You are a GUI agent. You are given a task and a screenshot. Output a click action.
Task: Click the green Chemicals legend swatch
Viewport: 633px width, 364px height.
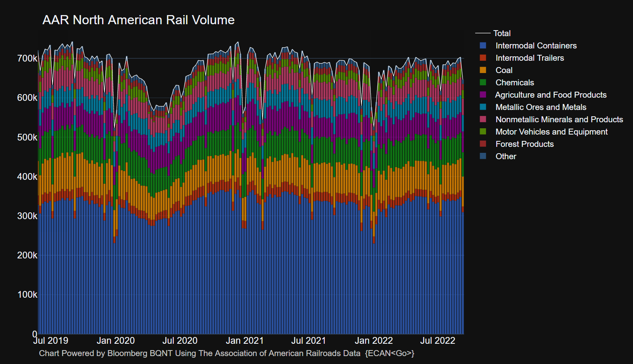click(x=483, y=83)
